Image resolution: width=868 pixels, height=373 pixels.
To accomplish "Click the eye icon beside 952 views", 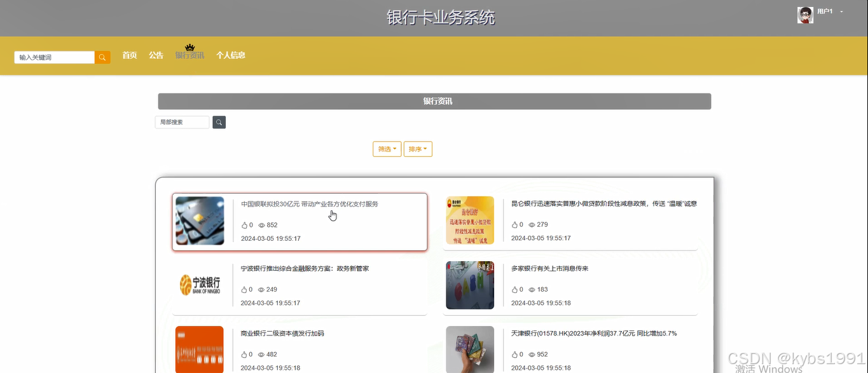I will pyautogui.click(x=532, y=355).
